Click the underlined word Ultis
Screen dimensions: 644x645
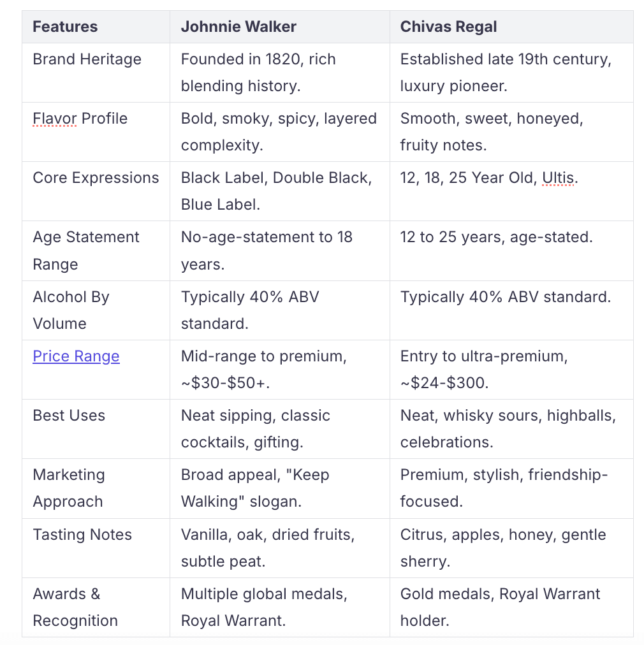tap(558, 178)
